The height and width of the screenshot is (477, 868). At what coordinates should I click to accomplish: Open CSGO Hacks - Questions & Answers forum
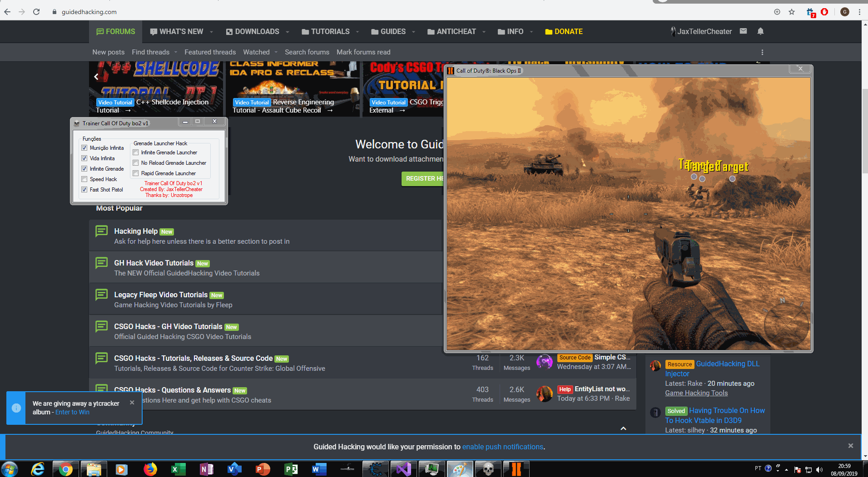pos(173,390)
